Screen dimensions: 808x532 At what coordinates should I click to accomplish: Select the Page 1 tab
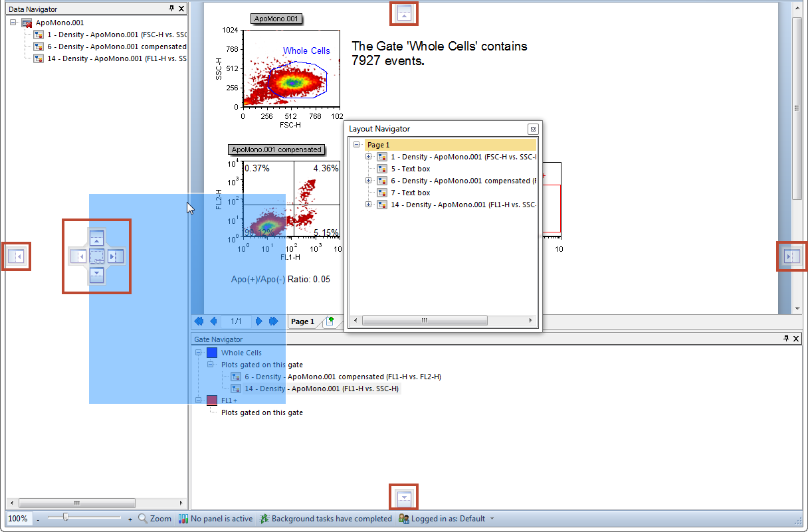point(303,321)
